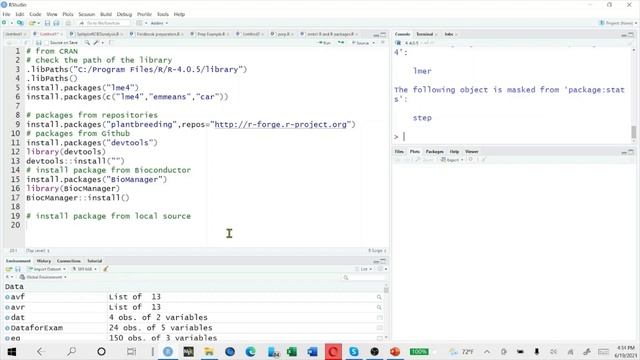The width and height of the screenshot is (640, 360).
Task: Click the source editor's save icon
Action: (x=38, y=43)
